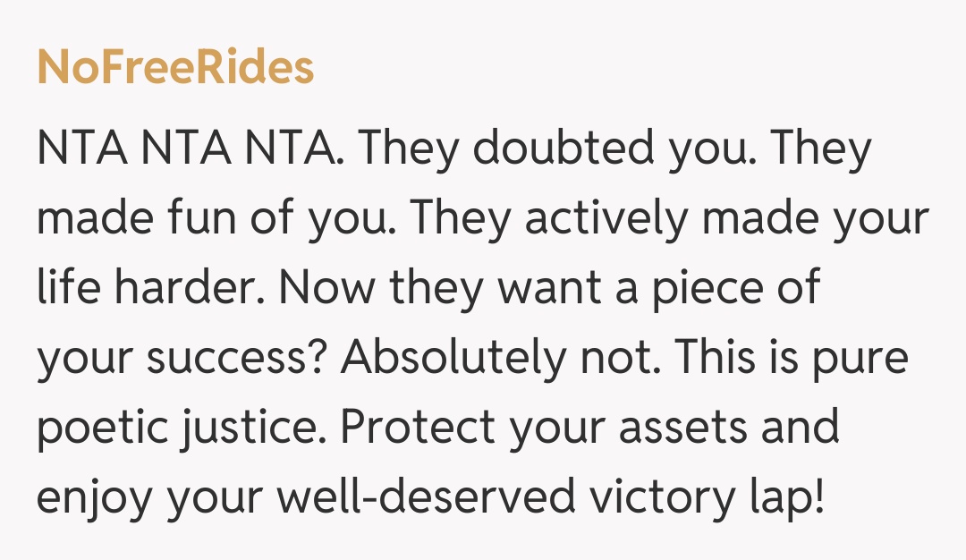Click the word "assets" in the comment

point(675,428)
